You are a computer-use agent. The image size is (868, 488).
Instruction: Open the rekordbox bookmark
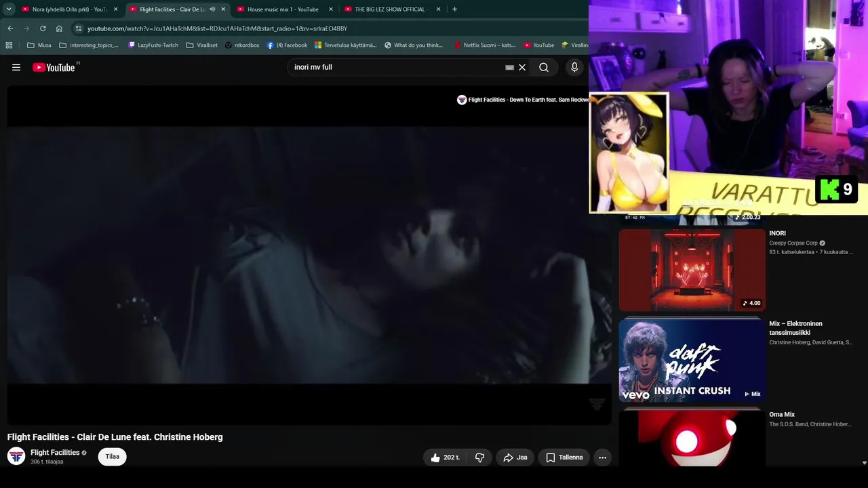coord(242,45)
